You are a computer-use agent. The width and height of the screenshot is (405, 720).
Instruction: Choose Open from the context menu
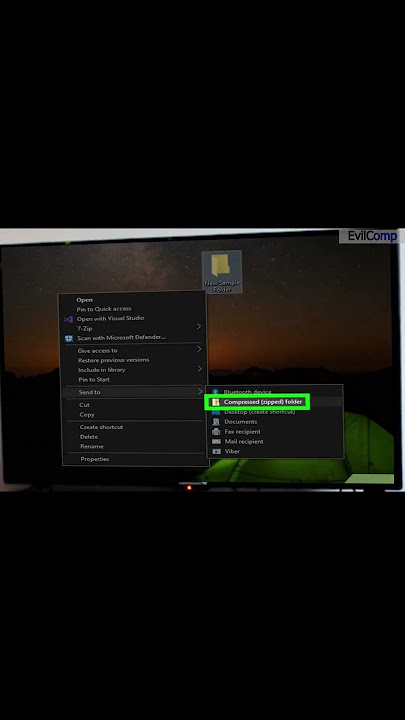pos(84,300)
